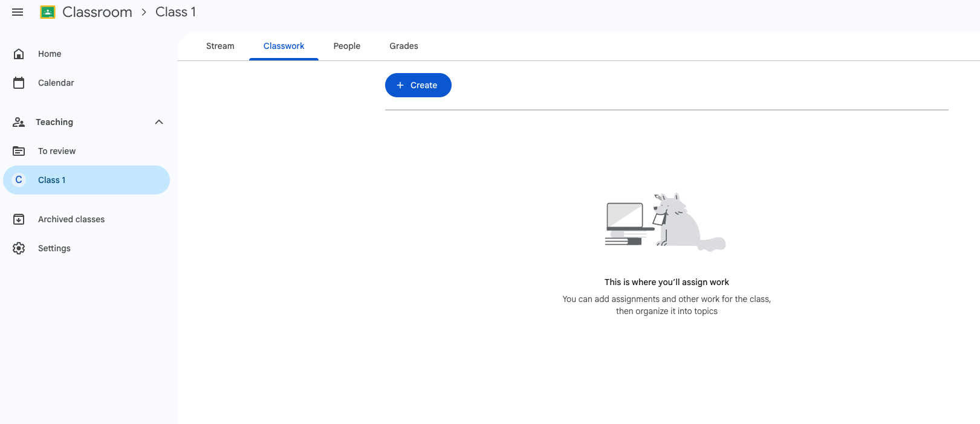Viewport: 980px width, 424px height.
Task: Click the Google Classroom logo icon
Action: pyautogui.click(x=48, y=12)
